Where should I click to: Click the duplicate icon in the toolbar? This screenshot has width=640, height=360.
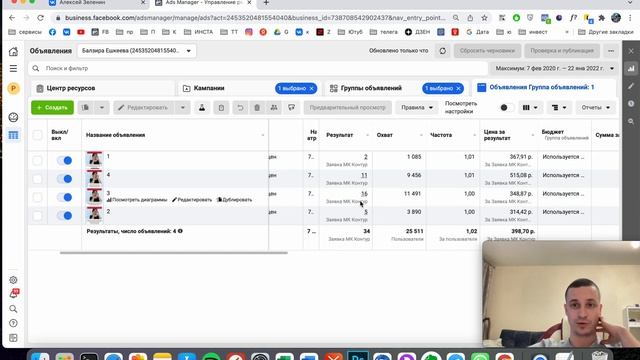[85, 107]
